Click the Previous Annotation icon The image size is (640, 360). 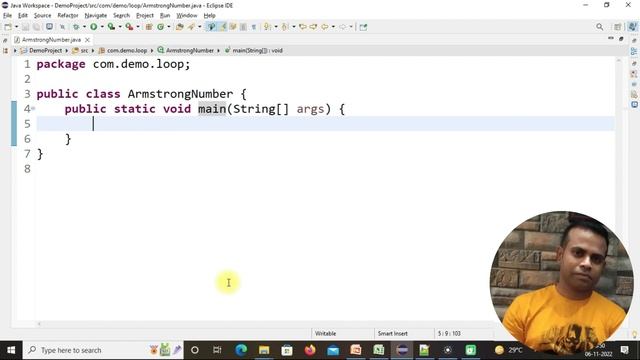pos(285,27)
